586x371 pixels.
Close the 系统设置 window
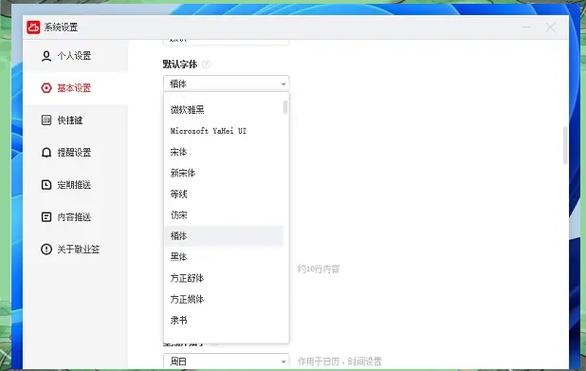pyautogui.click(x=550, y=27)
